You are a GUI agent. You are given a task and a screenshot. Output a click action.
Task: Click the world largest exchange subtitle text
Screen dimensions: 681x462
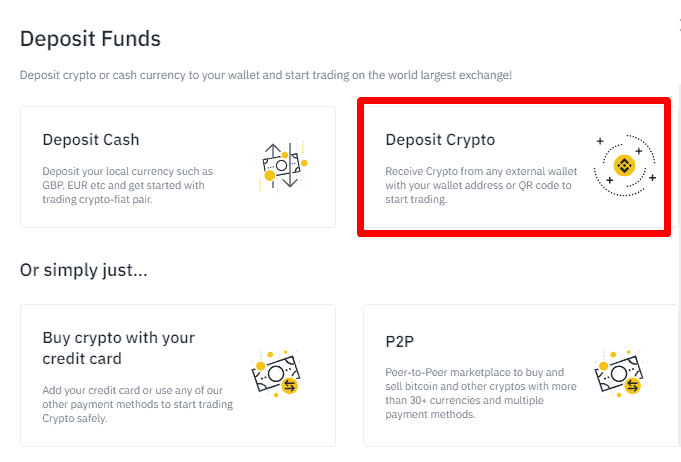[x=267, y=76]
